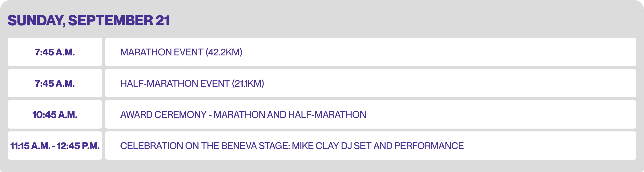
Task: Click the 21.1KM distance text
Action: [x=248, y=83]
